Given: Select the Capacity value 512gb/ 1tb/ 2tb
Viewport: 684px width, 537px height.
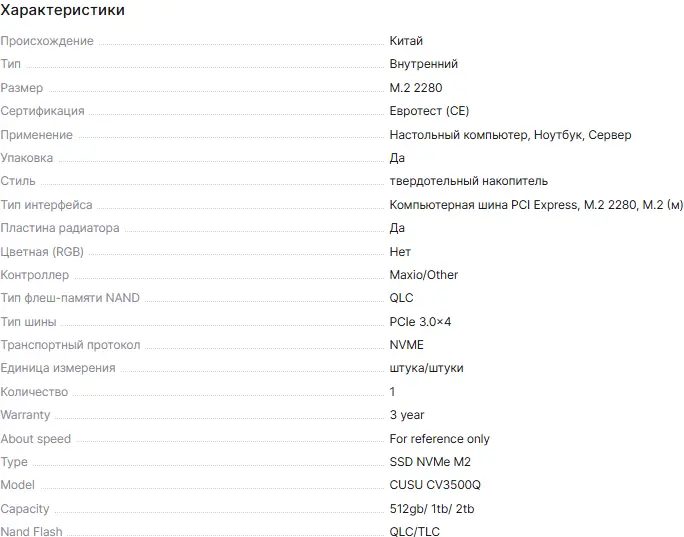Looking at the screenshot, I should [x=432, y=509].
